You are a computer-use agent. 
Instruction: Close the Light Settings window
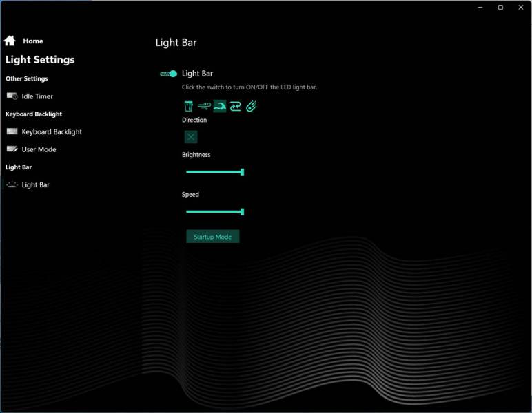520,8
